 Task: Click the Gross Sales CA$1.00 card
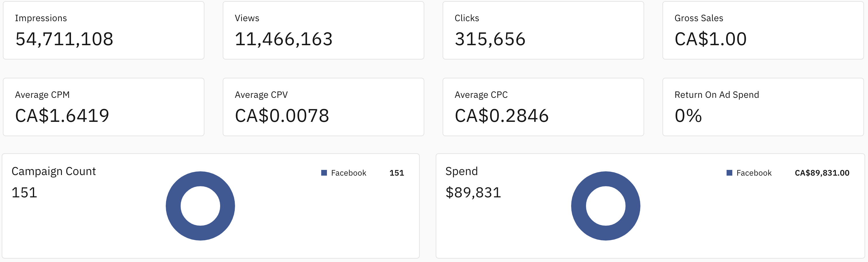tap(763, 30)
